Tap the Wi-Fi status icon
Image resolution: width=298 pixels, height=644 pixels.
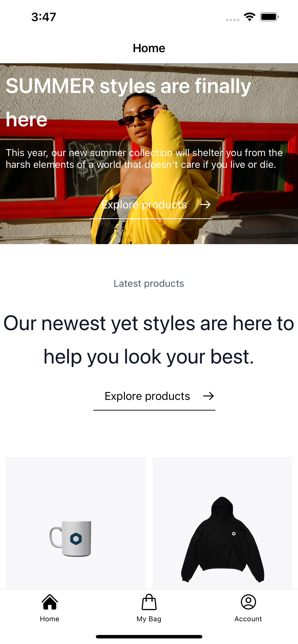click(249, 17)
